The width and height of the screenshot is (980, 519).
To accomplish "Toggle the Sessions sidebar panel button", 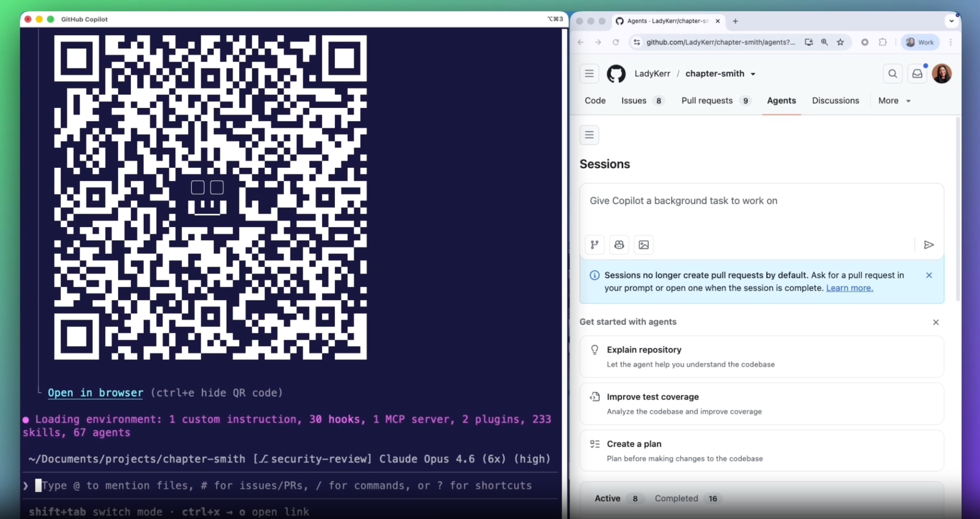I will [589, 135].
